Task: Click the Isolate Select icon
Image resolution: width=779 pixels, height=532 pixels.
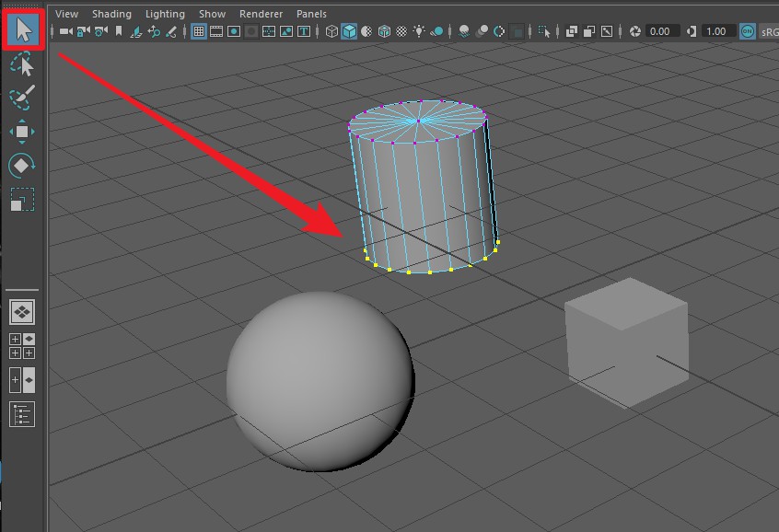Action: (x=544, y=32)
